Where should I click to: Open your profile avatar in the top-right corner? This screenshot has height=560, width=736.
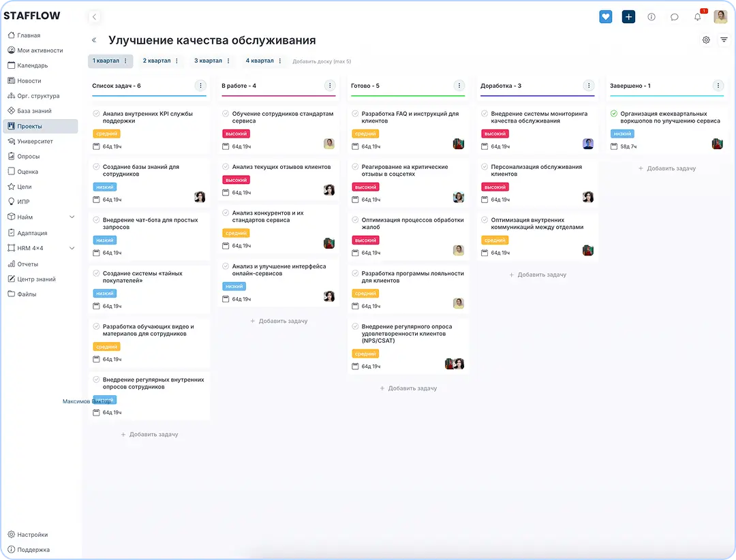point(720,16)
